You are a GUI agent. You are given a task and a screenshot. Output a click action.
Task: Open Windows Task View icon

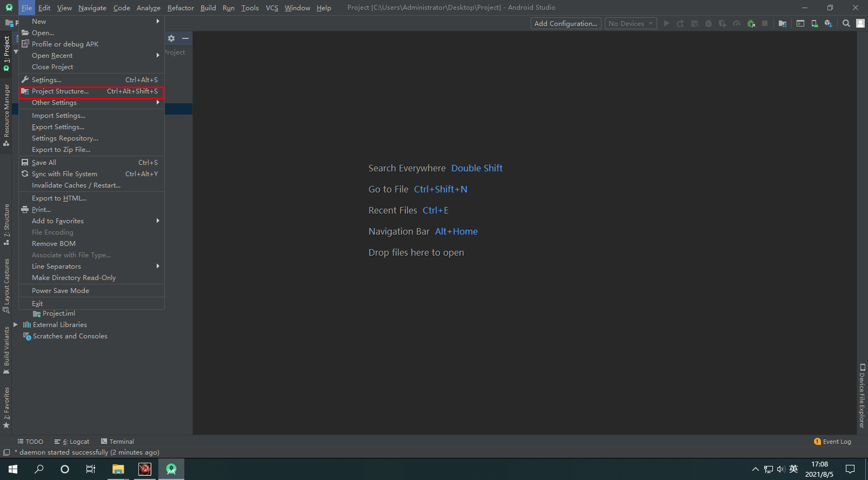pyautogui.click(x=91, y=469)
